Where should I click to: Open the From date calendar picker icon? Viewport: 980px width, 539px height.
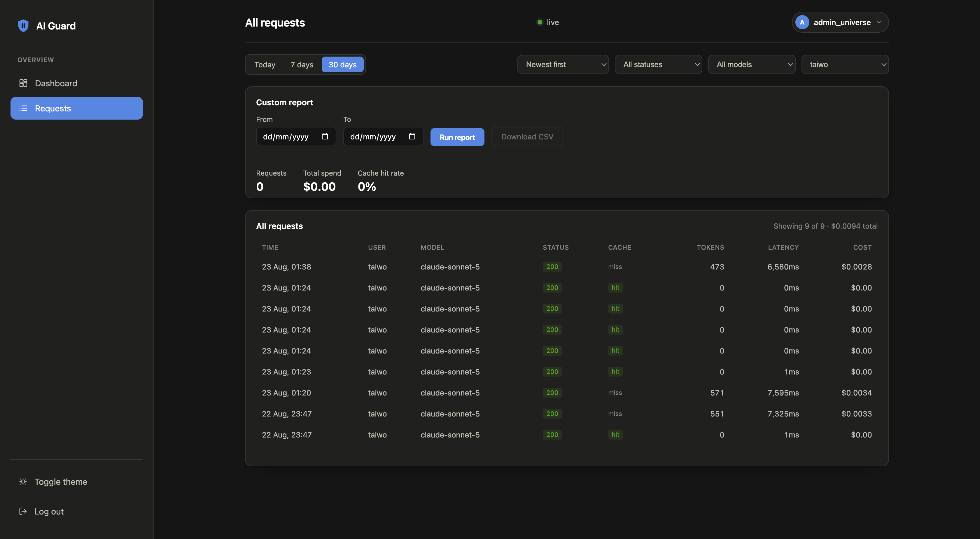click(x=325, y=136)
